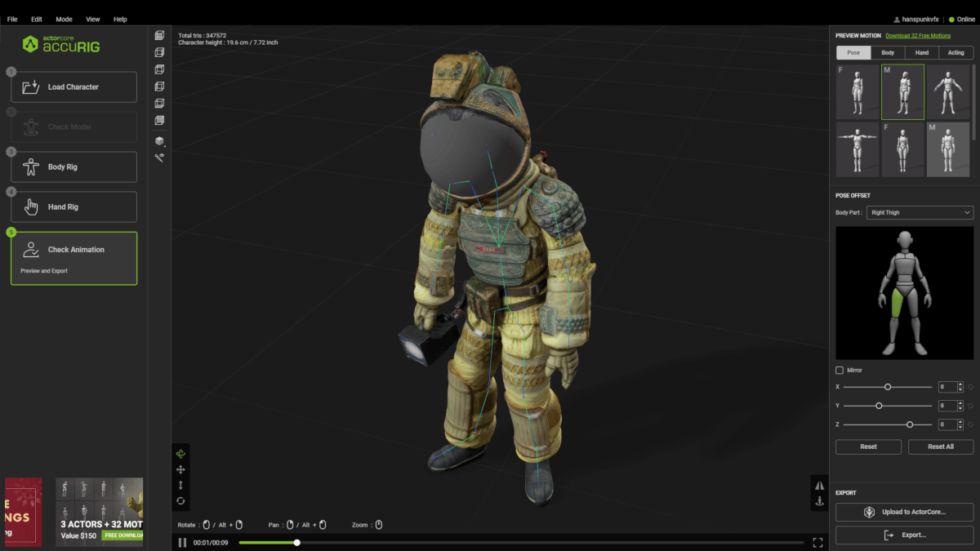Pause the animation preview playback
The image size is (980, 551).
[182, 542]
